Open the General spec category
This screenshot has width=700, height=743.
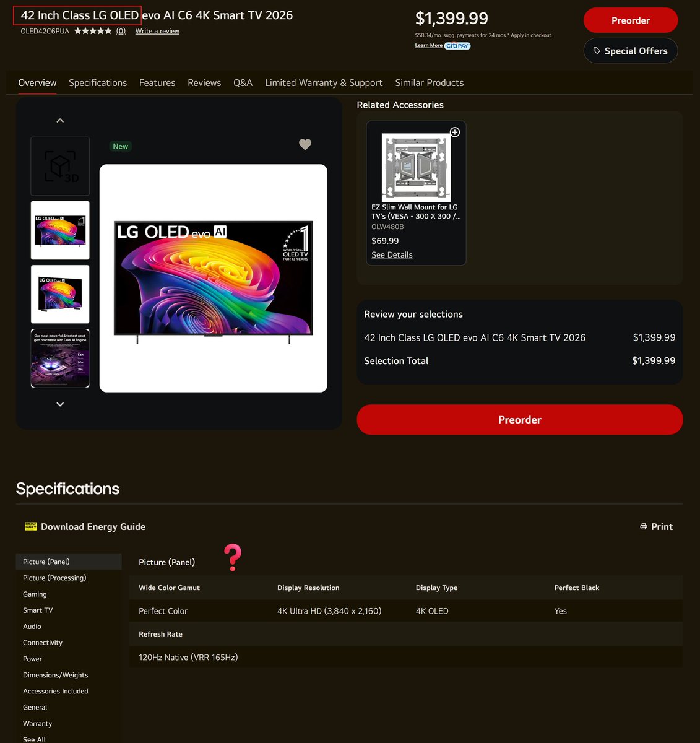coord(35,707)
